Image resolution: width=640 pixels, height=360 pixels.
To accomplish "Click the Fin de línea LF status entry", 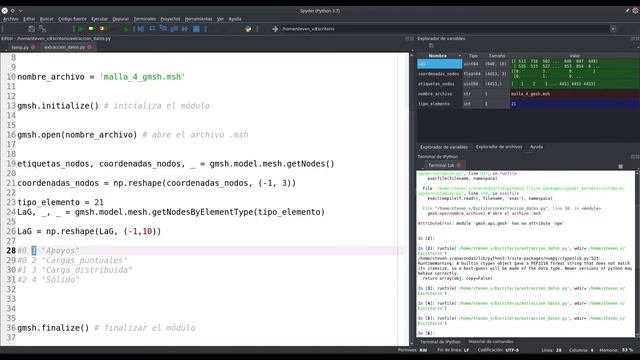I will coord(453,350).
